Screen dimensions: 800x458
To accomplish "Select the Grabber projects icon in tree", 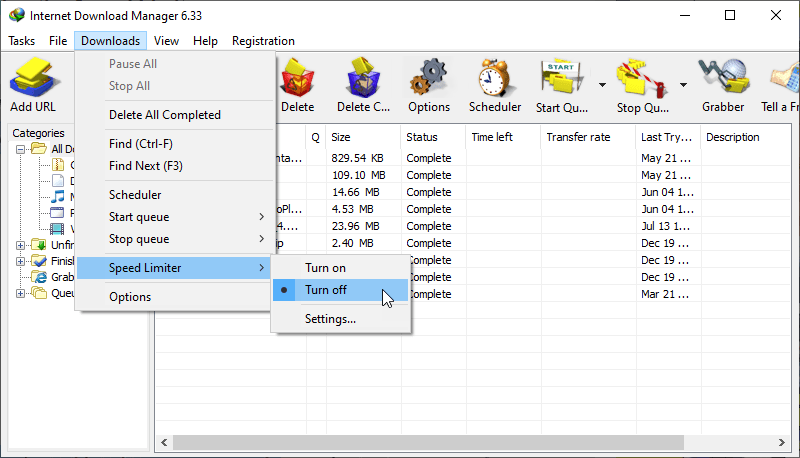I will [x=39, y=276].
